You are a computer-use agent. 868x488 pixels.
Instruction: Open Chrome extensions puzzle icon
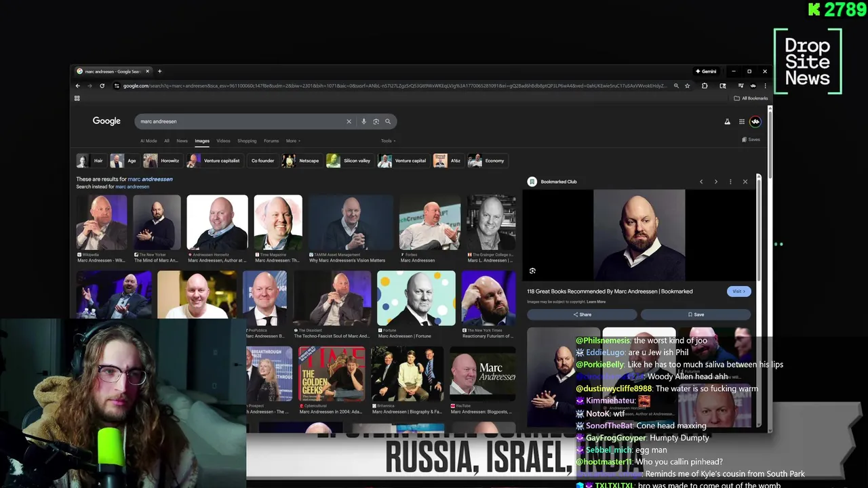pos(705,86)
